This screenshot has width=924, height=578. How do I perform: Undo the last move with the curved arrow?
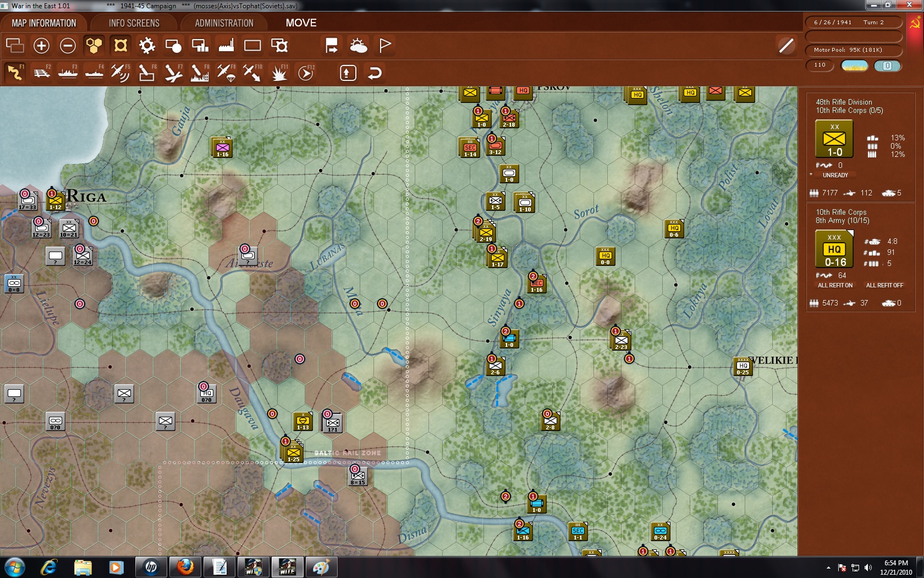(375, 72)
